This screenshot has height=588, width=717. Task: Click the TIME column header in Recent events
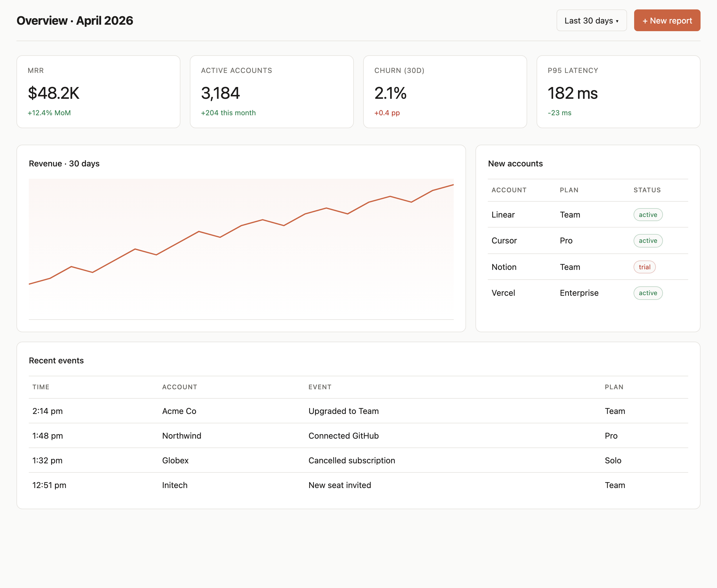pos(41,387)
